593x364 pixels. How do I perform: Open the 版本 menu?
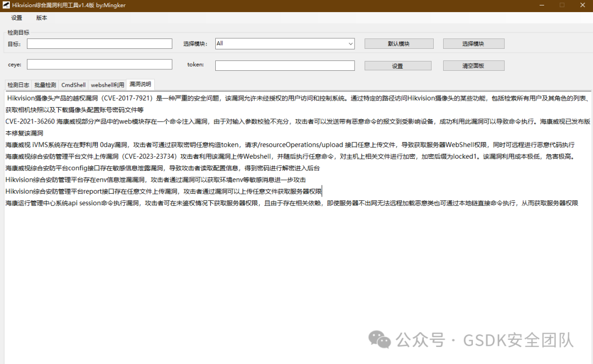coord(42,18)
